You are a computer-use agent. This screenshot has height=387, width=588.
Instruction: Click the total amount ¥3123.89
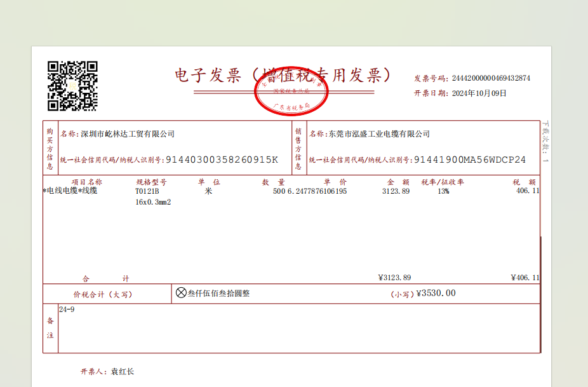tap(394, 278)
